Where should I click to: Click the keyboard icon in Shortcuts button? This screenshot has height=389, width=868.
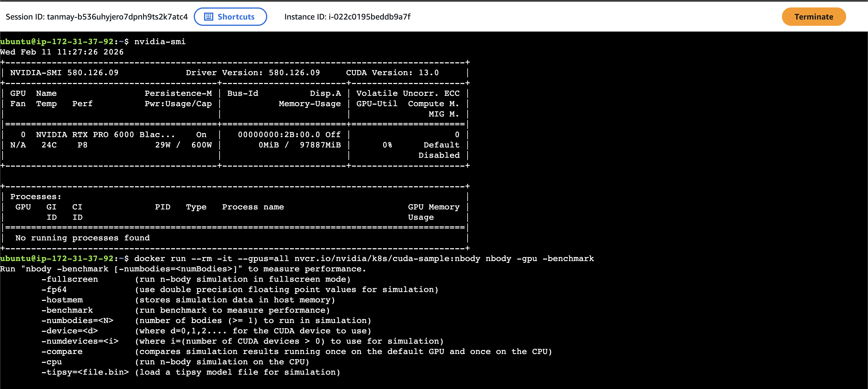pos(209,17)
